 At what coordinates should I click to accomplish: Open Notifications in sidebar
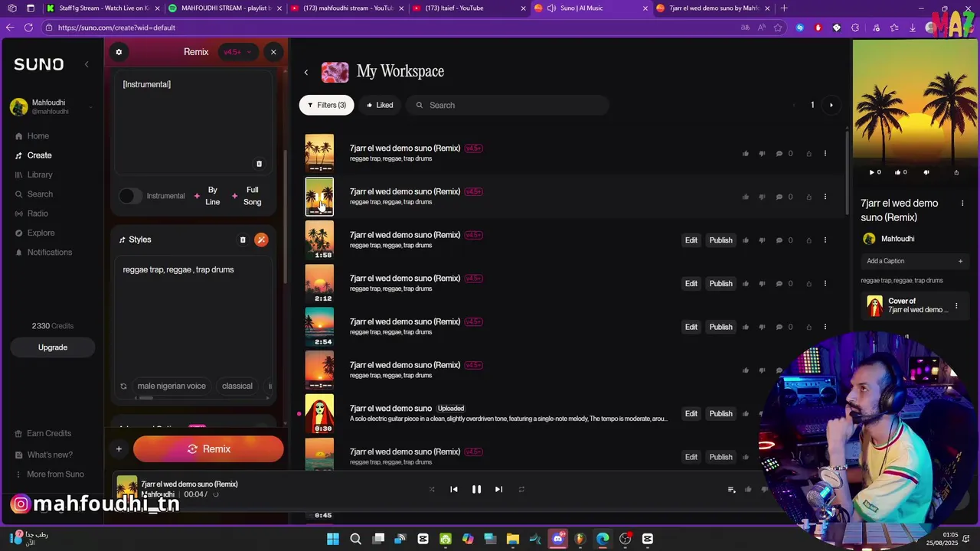click(44, 253)
